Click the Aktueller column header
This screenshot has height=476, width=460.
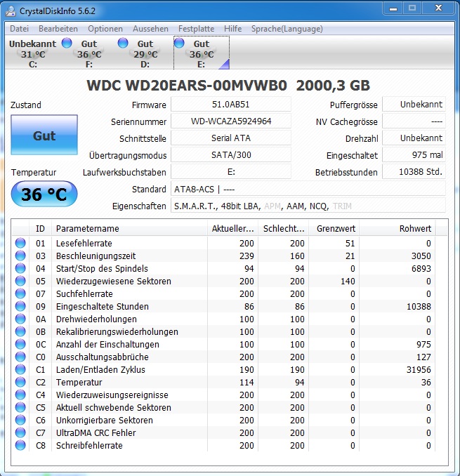click(233, 229)
